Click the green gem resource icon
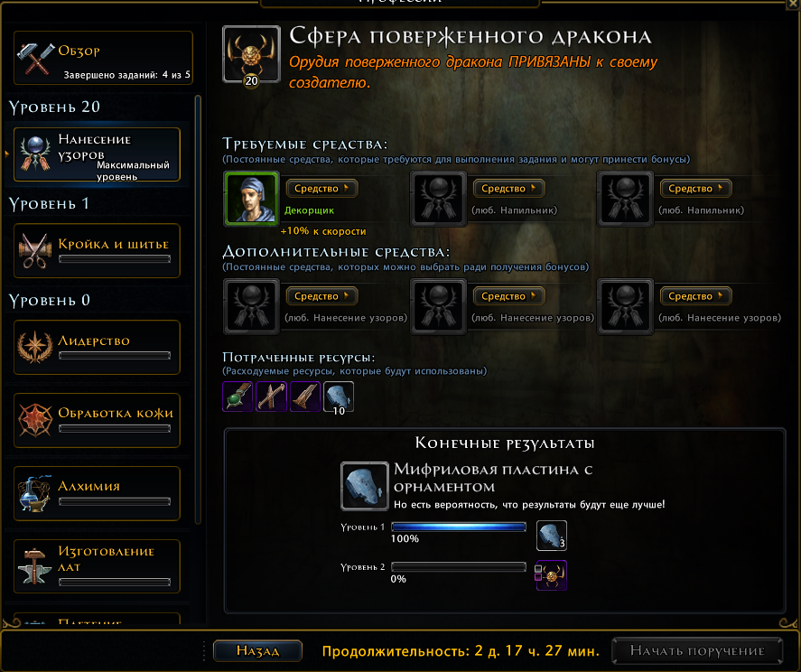The width and height of the screenshot is (801, 672). (238, 397)
